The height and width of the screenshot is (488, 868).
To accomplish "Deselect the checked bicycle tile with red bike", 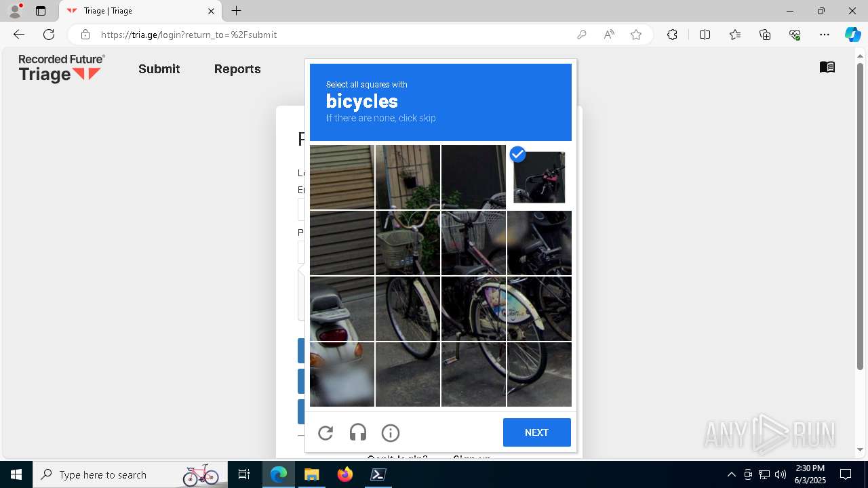I will pyautogui.click(x=539, y=177).
